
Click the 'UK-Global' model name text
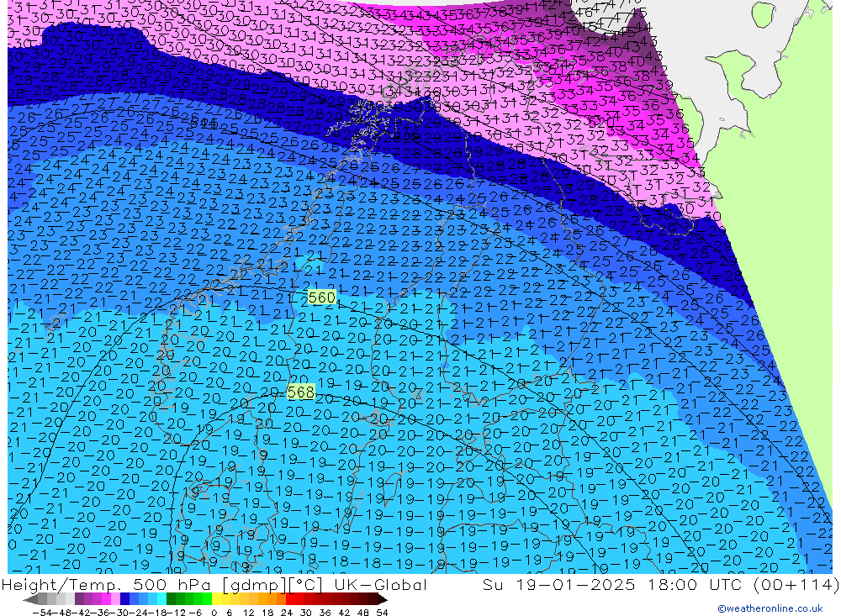tap(380, 584)
